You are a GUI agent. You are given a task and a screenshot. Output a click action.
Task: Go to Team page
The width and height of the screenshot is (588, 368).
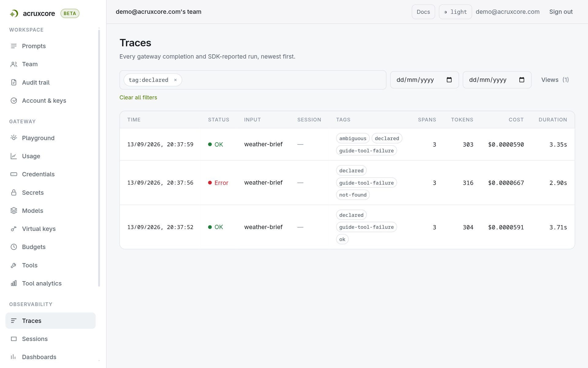pos(51,64)
